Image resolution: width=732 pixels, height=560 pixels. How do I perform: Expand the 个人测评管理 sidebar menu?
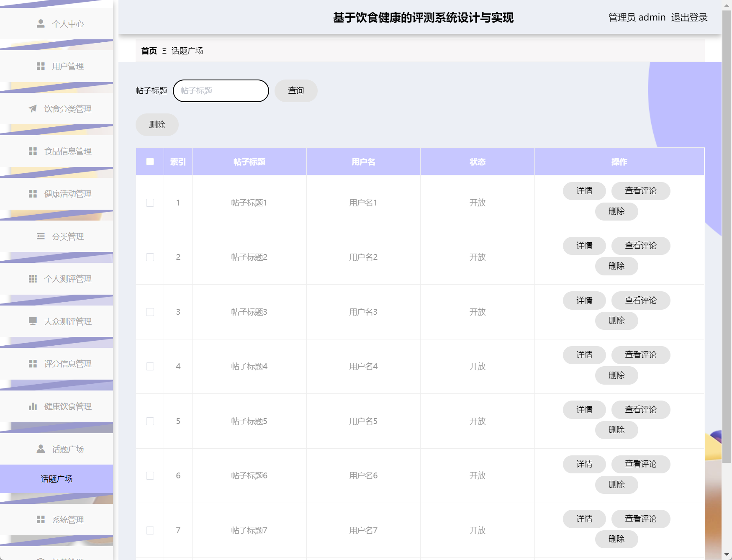pyautogui.click(x=57, y=279)
